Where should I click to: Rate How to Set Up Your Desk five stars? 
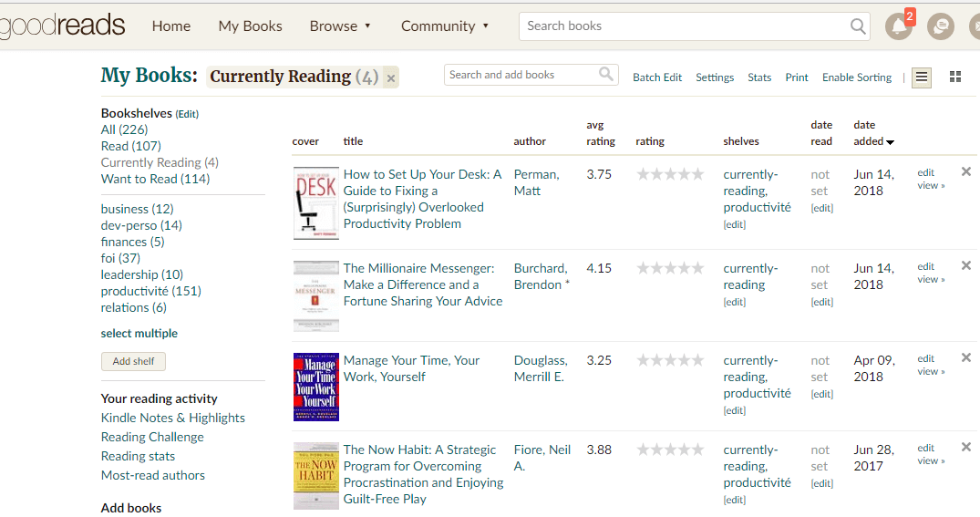pyautogui.click(x=697, y=174)
